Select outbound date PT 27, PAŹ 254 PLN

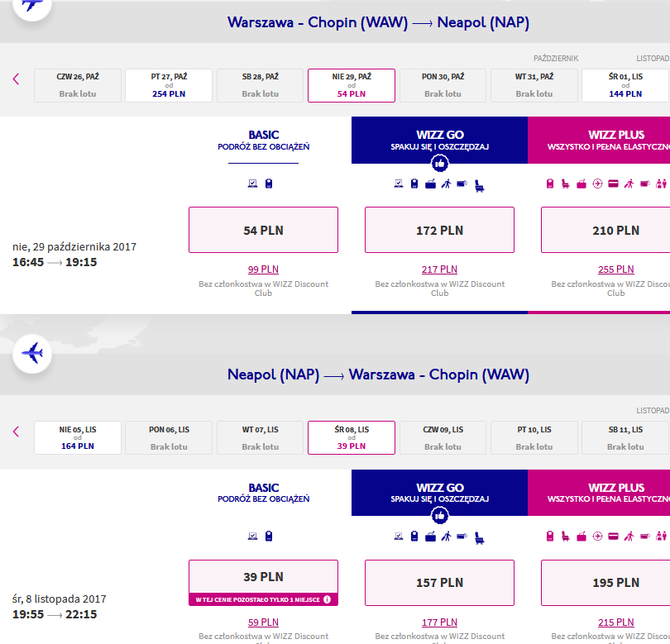click(x=169, y=85)
